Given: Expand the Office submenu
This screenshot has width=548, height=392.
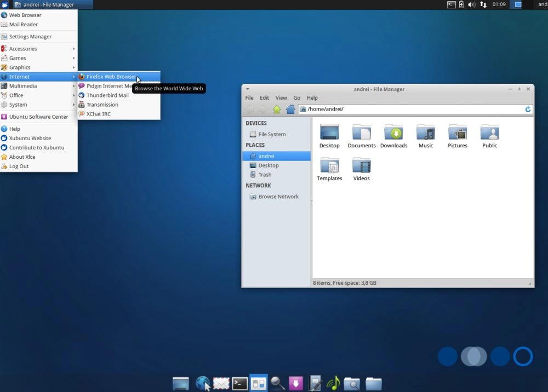Looking at the screenshot, I should click(38, 95).
